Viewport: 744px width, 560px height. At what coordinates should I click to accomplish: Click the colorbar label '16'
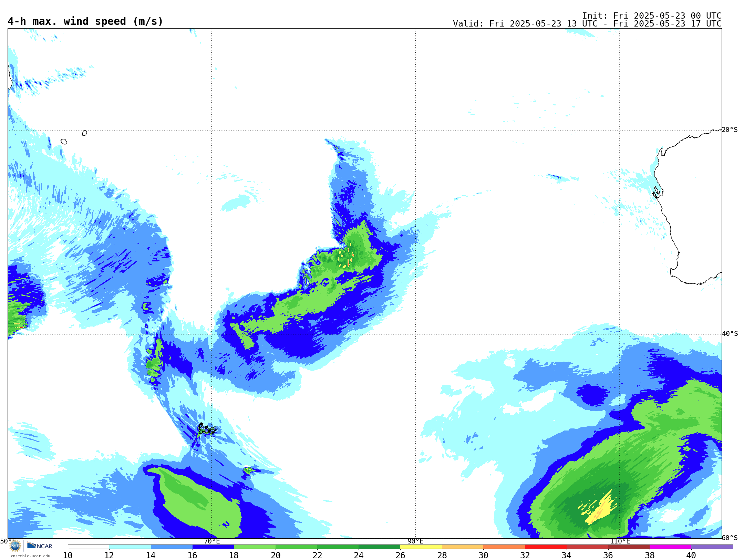pyautogui.click(x=193, y=555)
